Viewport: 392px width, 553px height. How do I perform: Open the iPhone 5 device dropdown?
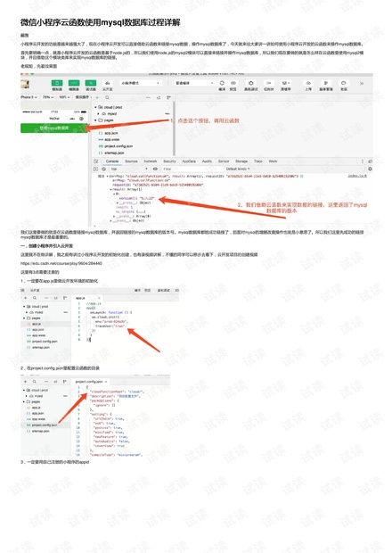[x=29, y=97]
